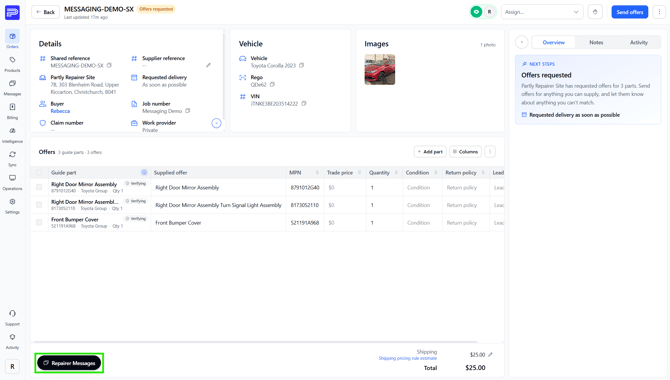Open Repairer Messages
The width and height of the screenshot is (670, 380).
point(69,363)
